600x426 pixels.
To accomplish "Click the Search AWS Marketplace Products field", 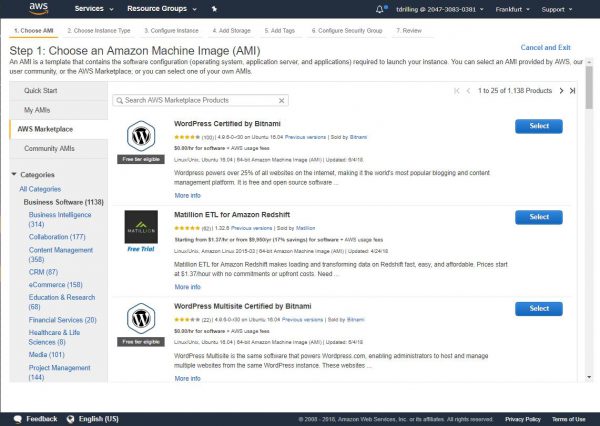I will [201, 100].
